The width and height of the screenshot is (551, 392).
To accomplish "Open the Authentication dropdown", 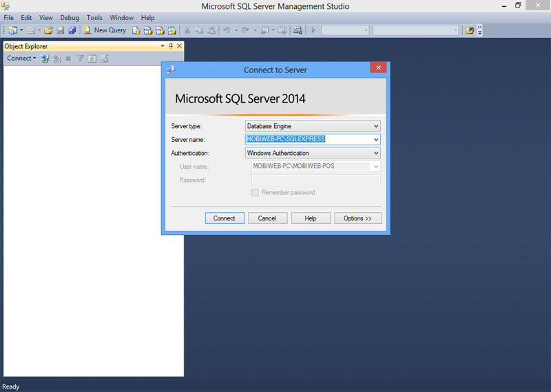I will (376, 153).
